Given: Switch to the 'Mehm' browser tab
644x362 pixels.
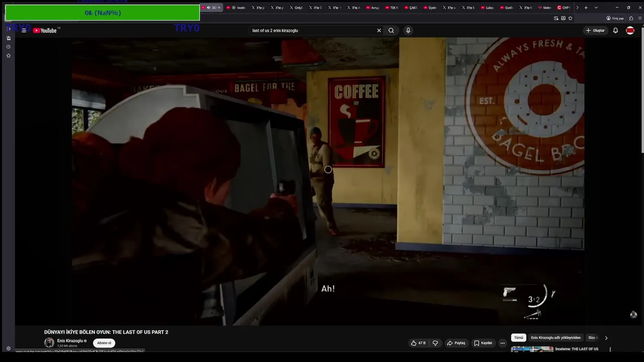Looking at the screenshot, I should pyautogui.click(x=545, y=8).
